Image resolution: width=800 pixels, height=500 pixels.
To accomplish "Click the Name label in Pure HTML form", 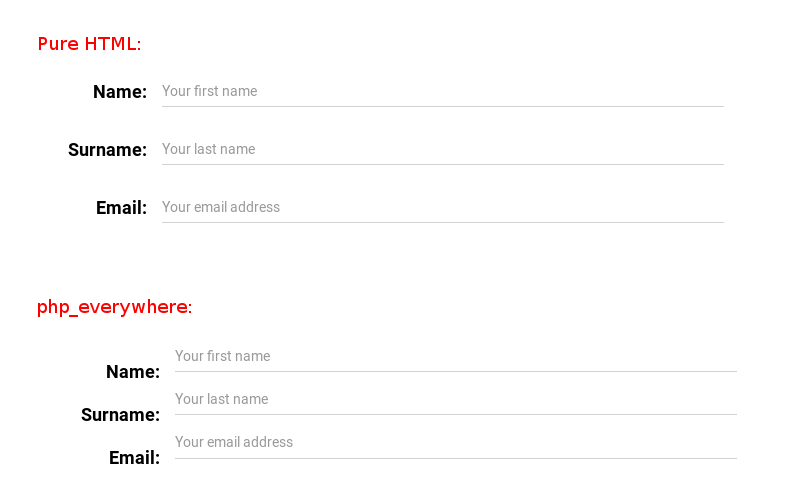I will [120, 92].
